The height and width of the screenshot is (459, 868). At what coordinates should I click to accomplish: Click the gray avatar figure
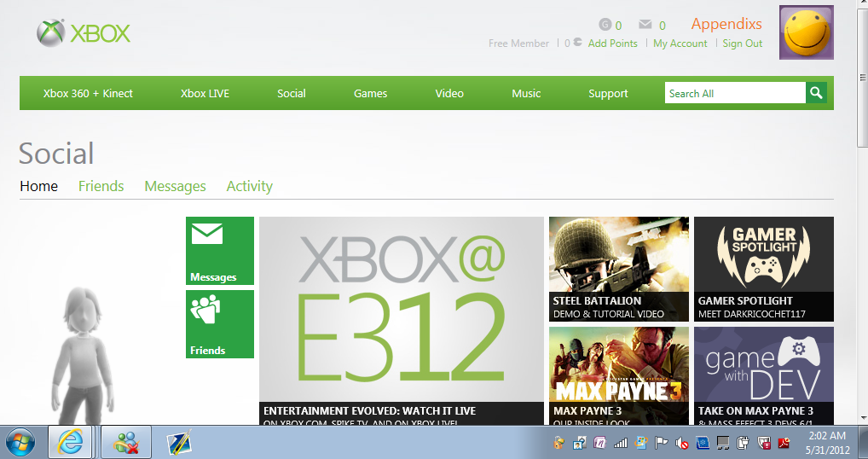(83, 354)
